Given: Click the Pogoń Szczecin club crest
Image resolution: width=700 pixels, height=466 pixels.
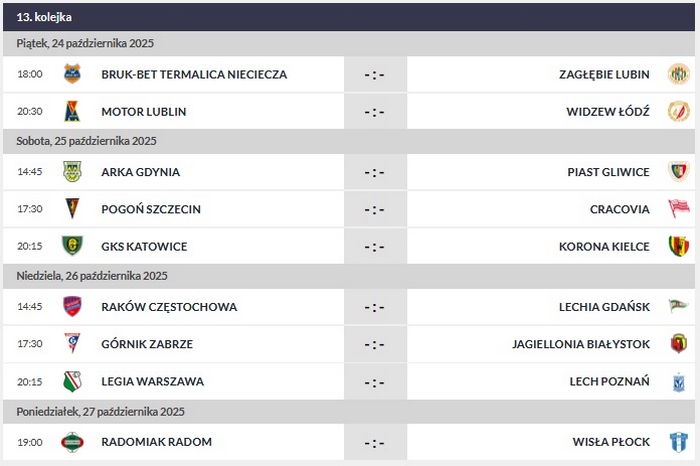Looking at the screenshot, I should pos(72,209).
